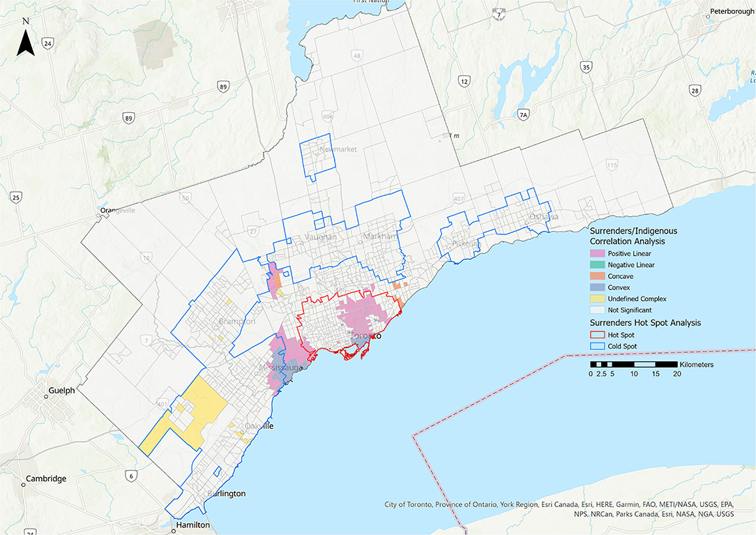This screenshot has height=535, width=756.
Task: Click the Peterborough city dot marker
Action: point(708,17)
